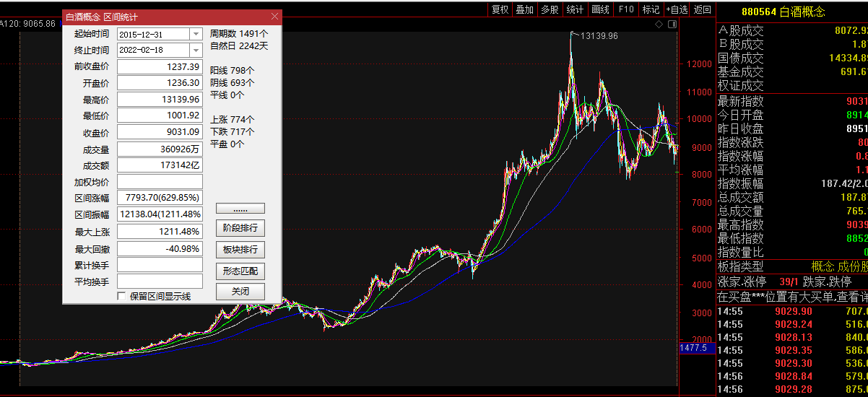Click the 标记 mark tool

click(x=651, y=9)
